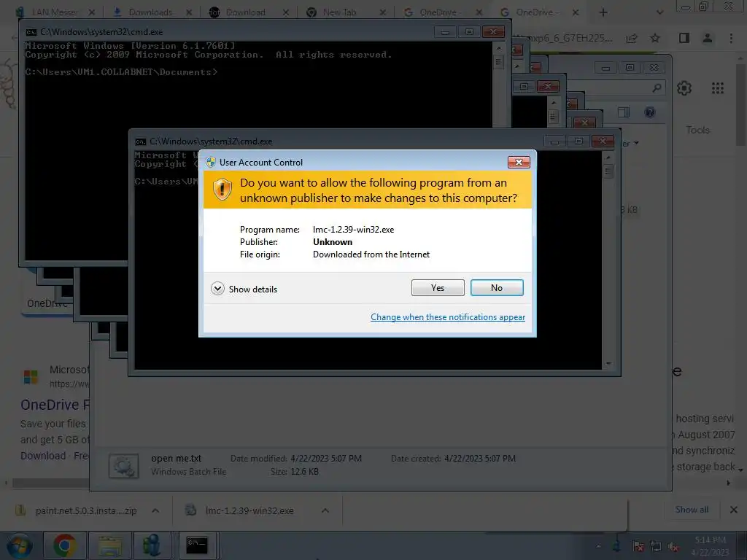Open menu arrow for lmc-1.2.39-win32.exe download
Image resolution: width=747 pixels, height=560 pixels.
click(325, 510)
